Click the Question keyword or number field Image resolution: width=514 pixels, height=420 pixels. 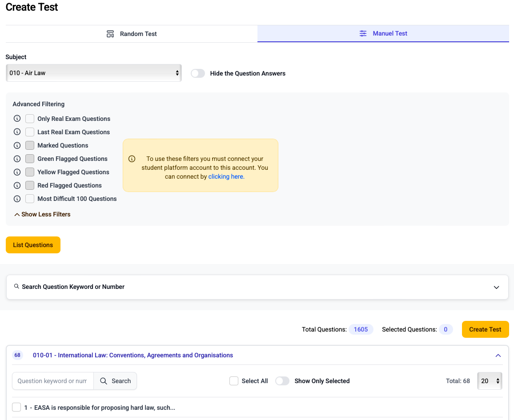(53, 381)
